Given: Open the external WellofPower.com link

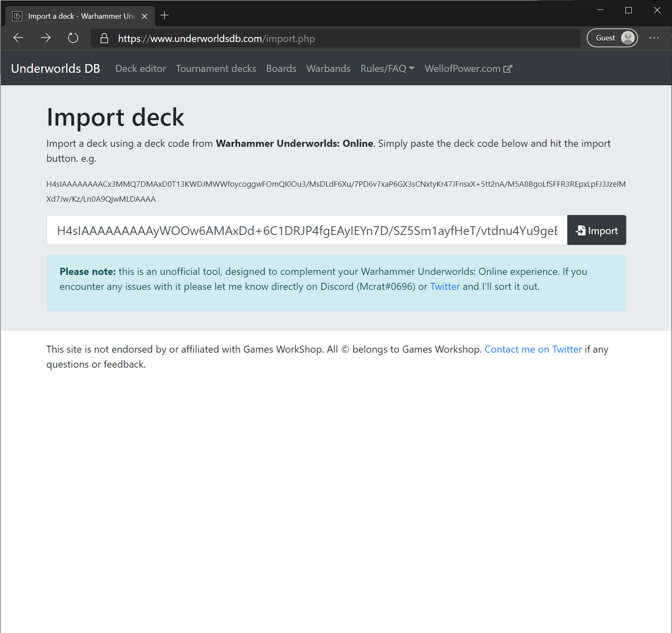Looking at the screenshot, I should (x=468, y=69).
